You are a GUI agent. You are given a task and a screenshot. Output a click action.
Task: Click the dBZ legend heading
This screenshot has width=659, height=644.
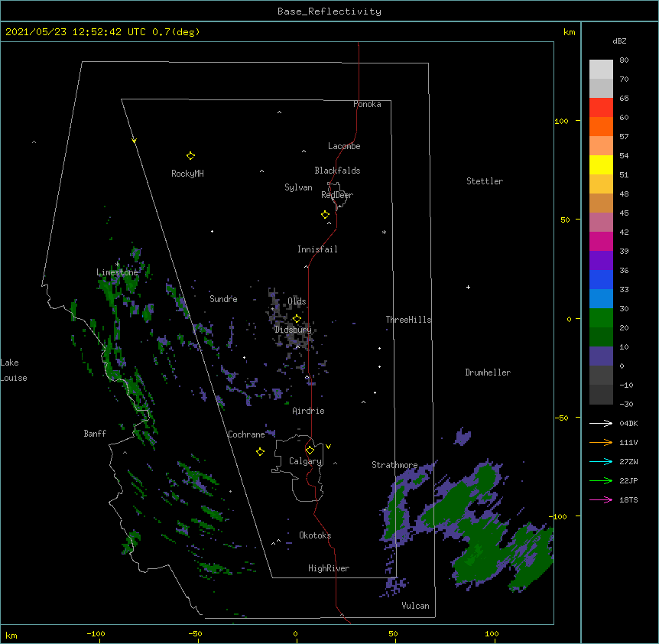(619, 41)
